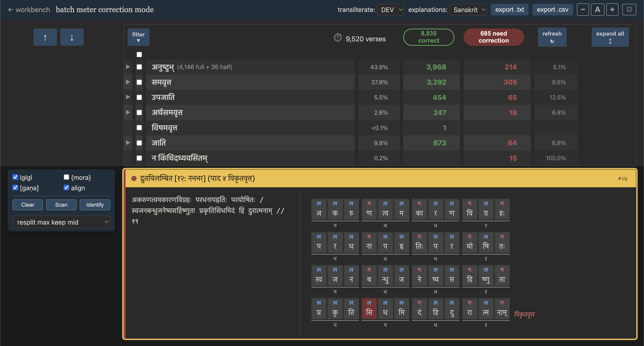Image resolution: width=644 pixels, height=346 pixels.
Task: Click the up arrow navigation button
Action: (45, 37)
